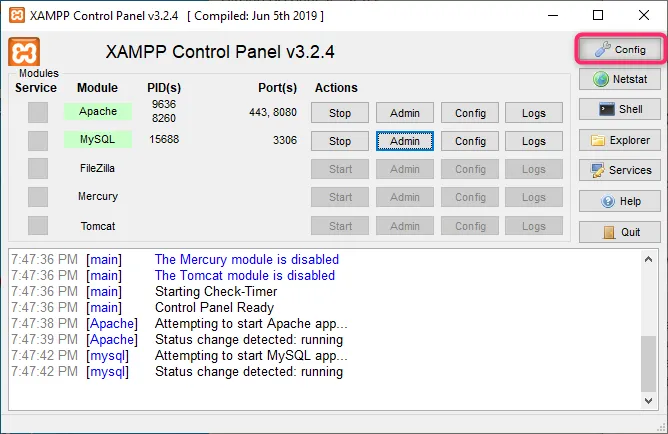Image resolution: width=668 pixels, height=434 pixels.
Task: Open Netstat globe button
Action: click(x=620, y=79)
